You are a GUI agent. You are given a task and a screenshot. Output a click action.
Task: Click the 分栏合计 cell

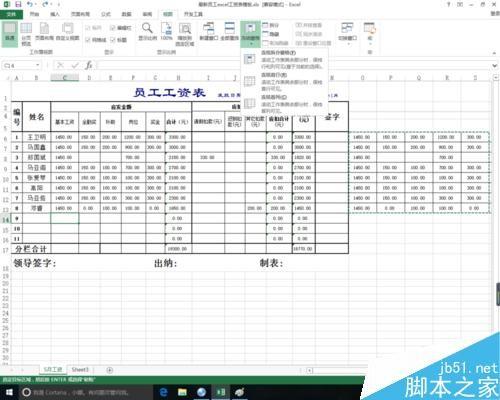coord(31,249)
